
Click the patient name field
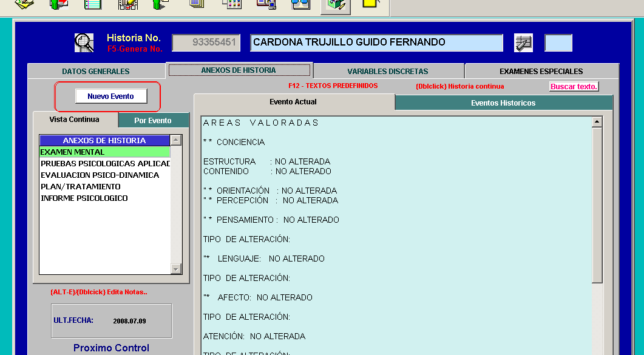pyautogui.click(x=376, y=42)
